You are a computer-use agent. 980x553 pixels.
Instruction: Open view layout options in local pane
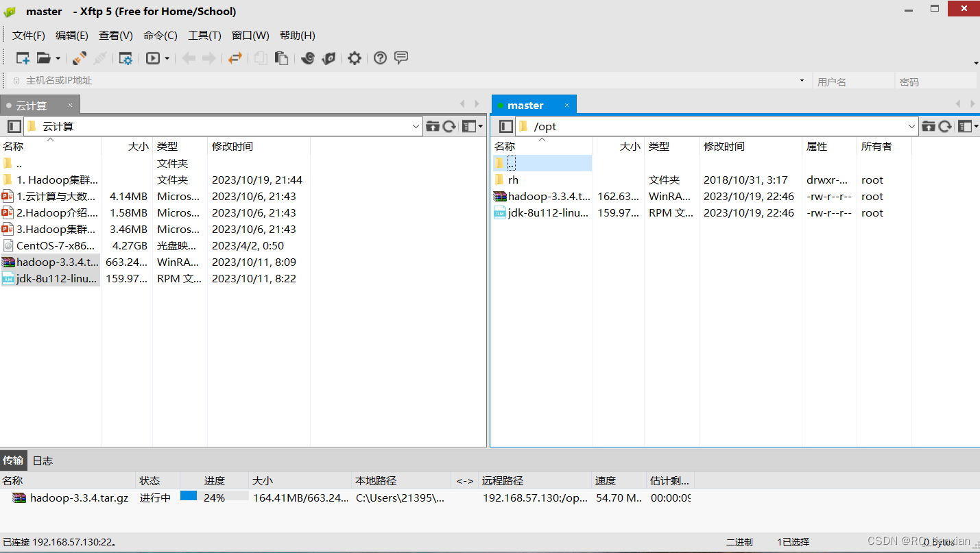pyautogui.click(x=473, y=126)
